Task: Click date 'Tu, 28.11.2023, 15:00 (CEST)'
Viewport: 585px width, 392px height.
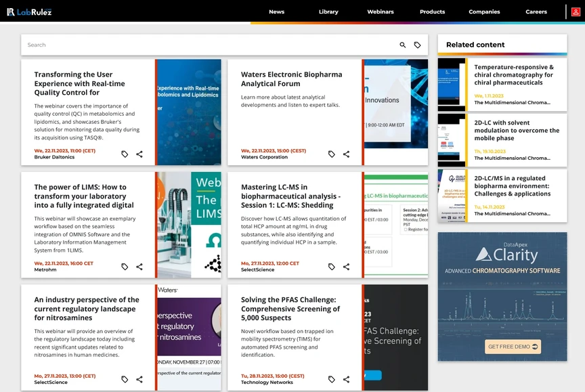Action: [x=272, y=376]
